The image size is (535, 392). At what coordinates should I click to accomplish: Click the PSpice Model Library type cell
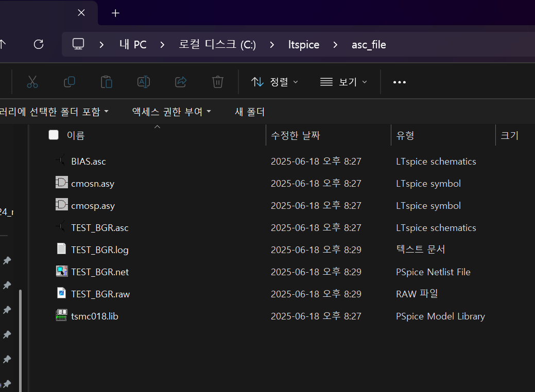[440, 316]
